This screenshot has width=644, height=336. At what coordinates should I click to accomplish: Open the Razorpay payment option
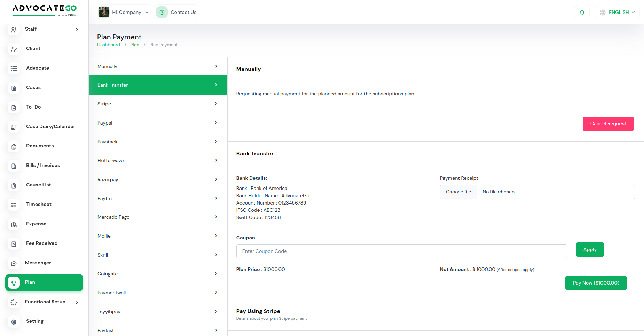click(x=158, y=179)
